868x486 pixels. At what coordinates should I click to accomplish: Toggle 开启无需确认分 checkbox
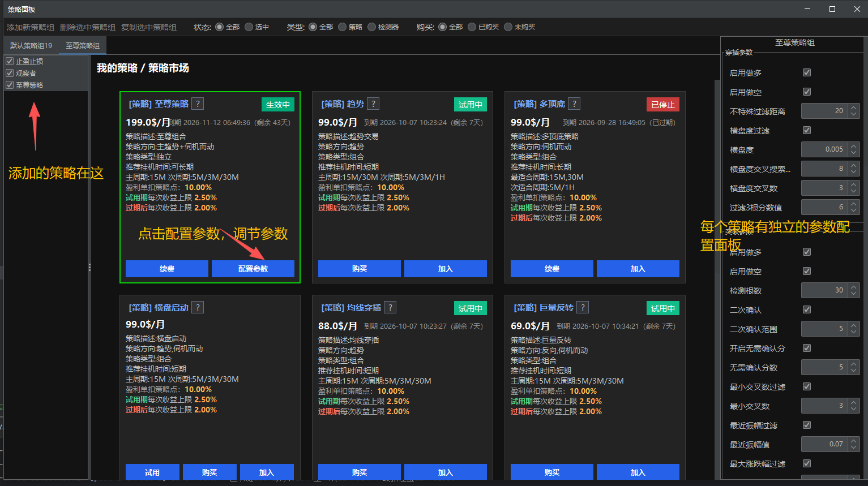pyautogui.click(x=807, y=348)
